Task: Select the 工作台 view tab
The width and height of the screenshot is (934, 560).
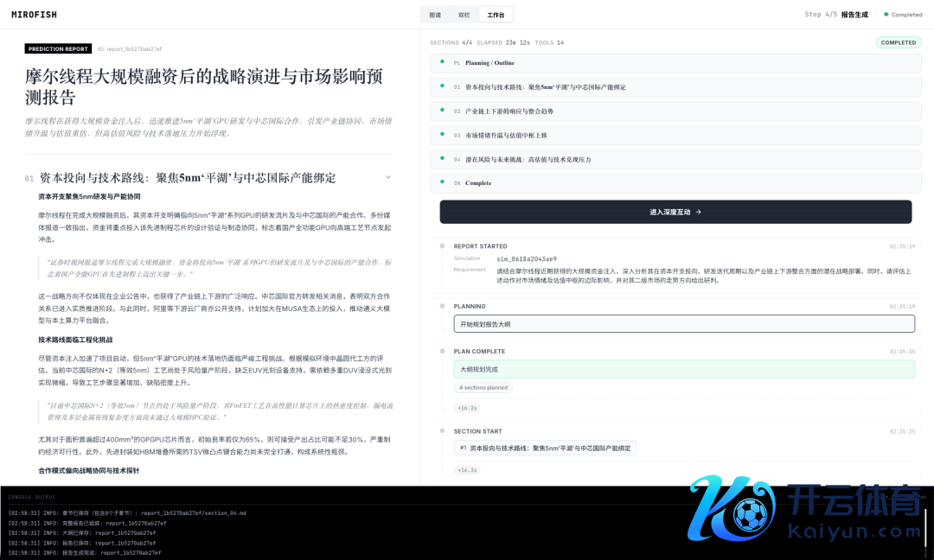Action: coord(496,15)
